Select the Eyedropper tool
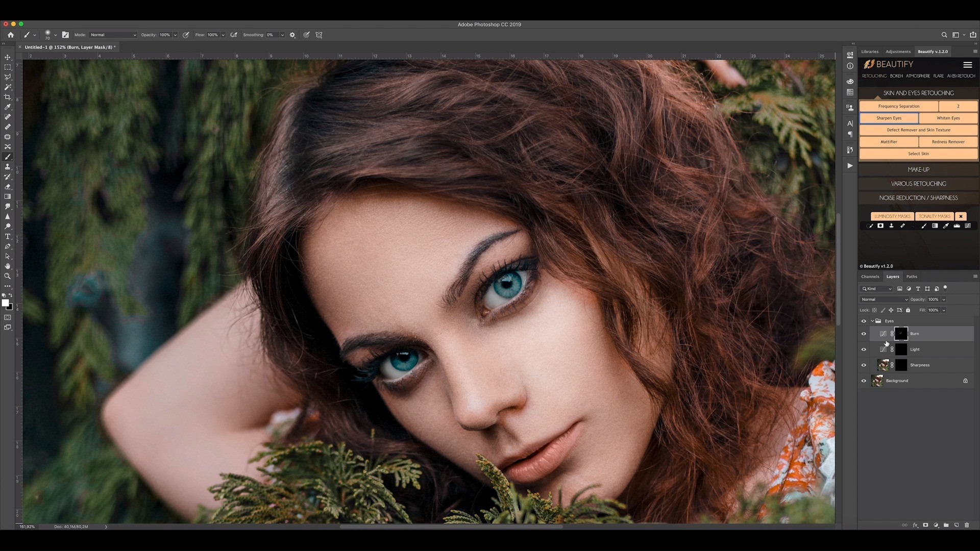980x551 pixels. click(8, 107)
